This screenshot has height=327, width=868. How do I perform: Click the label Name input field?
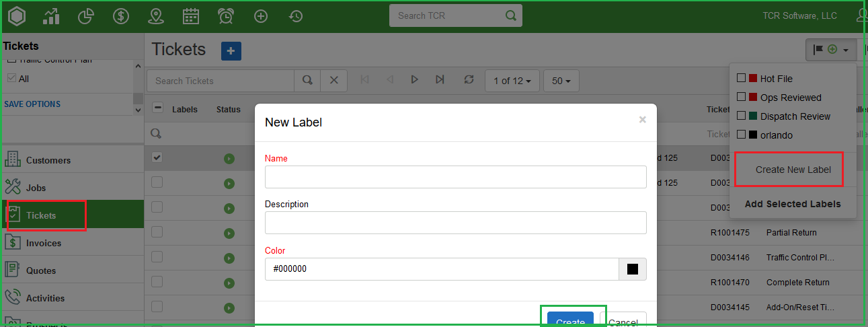(455, 177)
